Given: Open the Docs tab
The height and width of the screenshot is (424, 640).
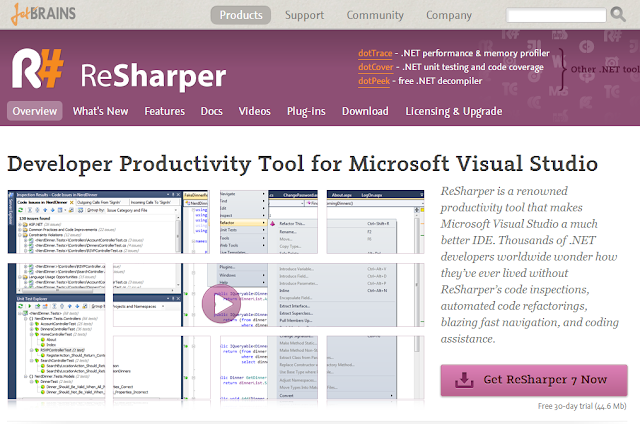Looking at the screenshot, I should (211, 111).
